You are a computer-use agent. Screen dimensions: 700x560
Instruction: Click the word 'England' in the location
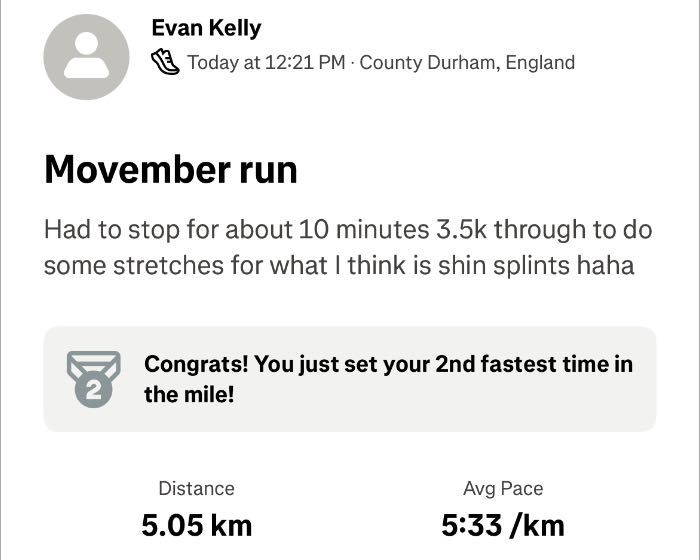[x=540, y=62]
